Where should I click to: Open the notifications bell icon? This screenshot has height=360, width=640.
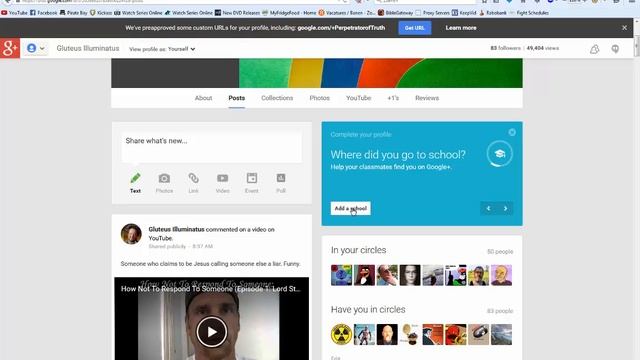(594, 49)
